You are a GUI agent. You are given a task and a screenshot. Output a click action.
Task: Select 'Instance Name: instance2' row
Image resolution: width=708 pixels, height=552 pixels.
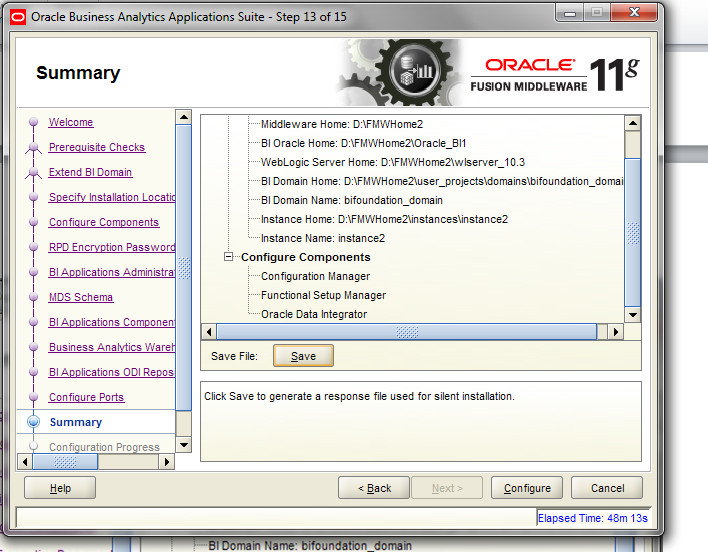click(x=323, y=238)
